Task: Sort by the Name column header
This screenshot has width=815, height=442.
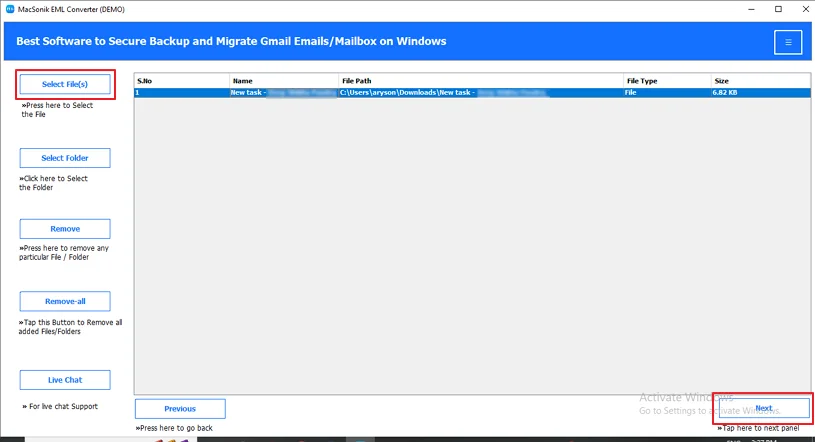Action: (284, 81)
